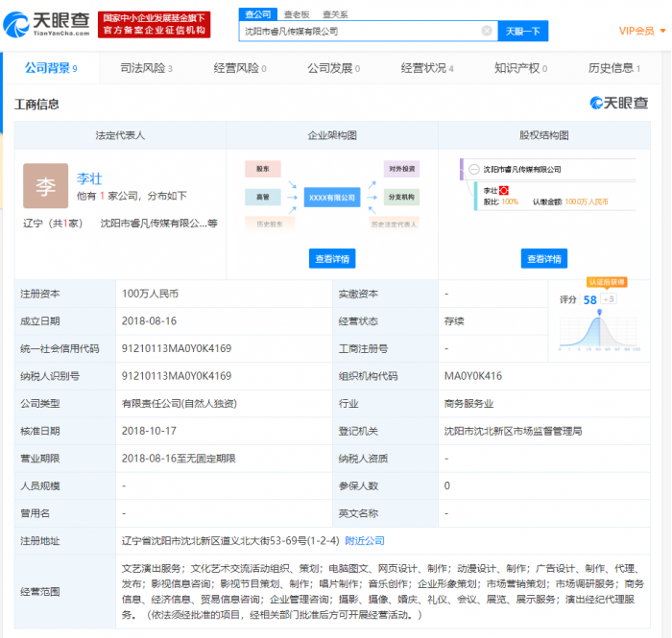Open the VIP会员 dropdown menu
Screen dimensions: 672x638
point(642,31)
